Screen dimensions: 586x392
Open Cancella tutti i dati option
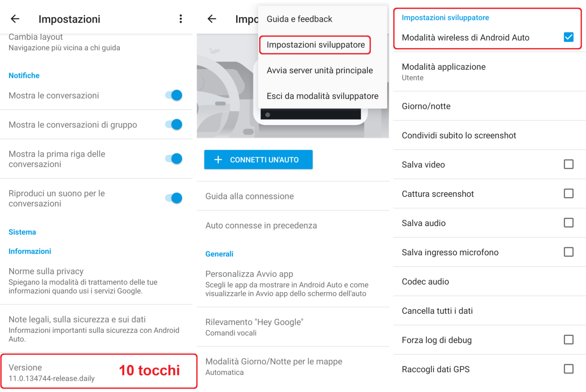(437, 311)
